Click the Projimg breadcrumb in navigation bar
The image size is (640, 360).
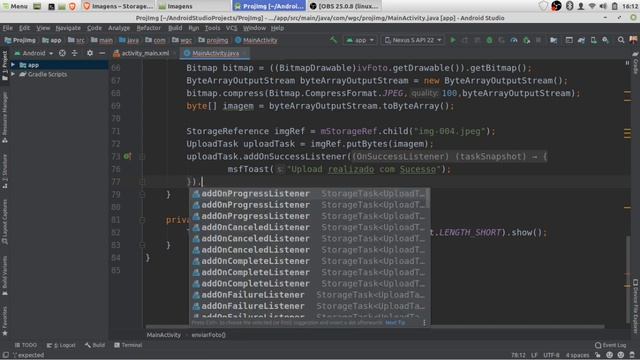coord(20,40)
